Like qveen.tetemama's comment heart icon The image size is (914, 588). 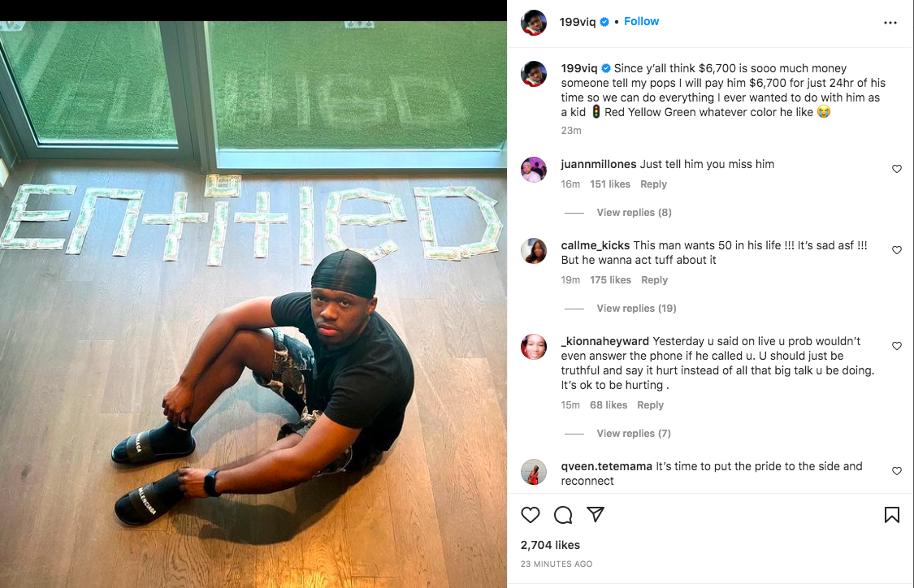(x=897, y=471)
